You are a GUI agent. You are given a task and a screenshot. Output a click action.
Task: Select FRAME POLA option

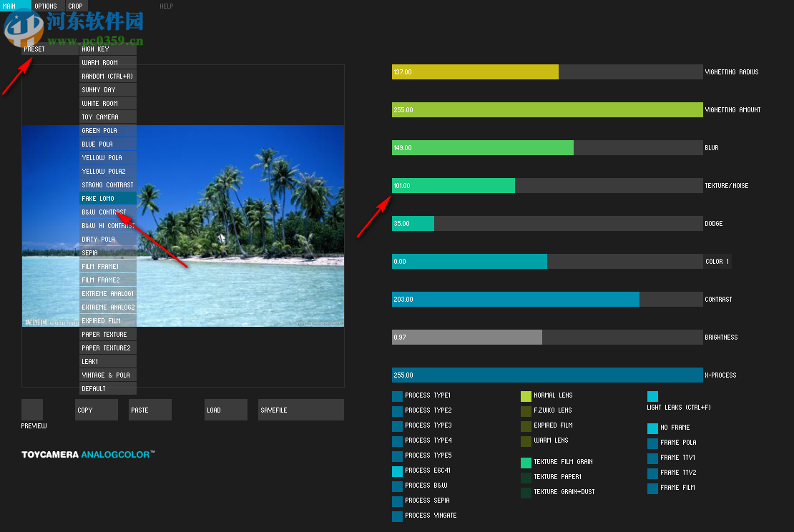click(x=652, y=443)
